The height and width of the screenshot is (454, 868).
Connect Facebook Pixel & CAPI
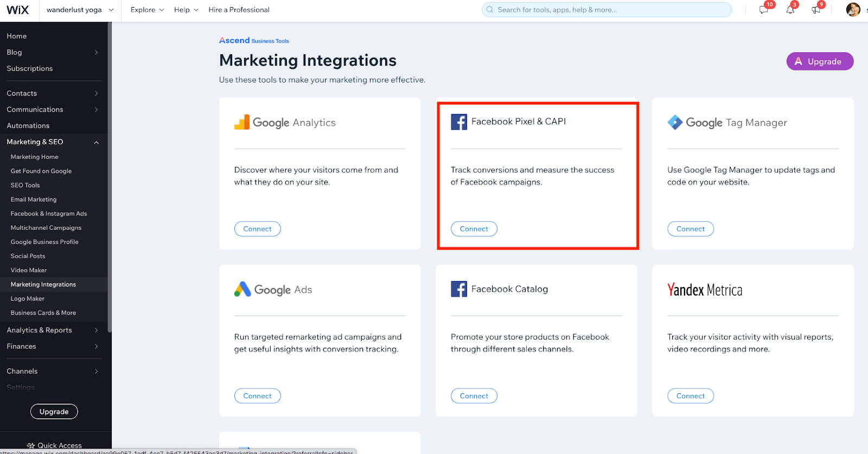coord(474,229)
